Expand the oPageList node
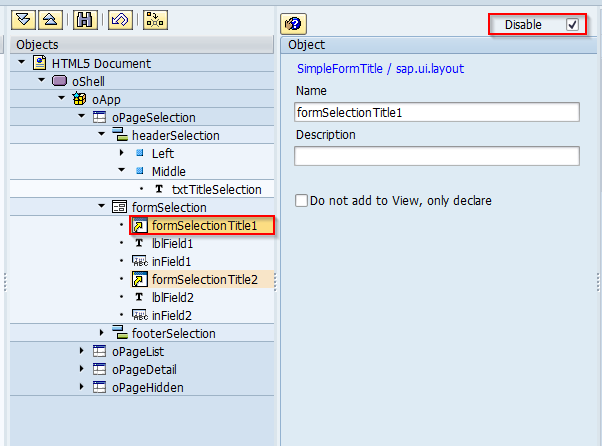This screenshot has height=446, width=602. pos(82,352)
